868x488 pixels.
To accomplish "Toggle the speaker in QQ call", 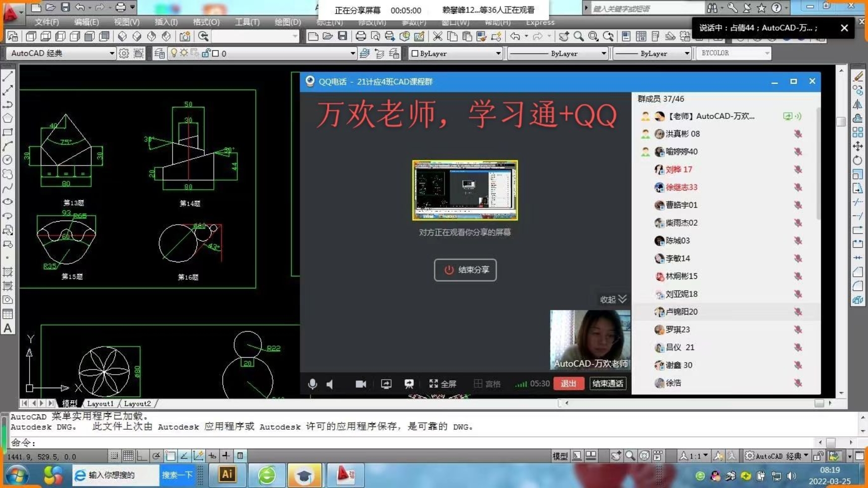I will pyautogui.click(x=330, y=384).
